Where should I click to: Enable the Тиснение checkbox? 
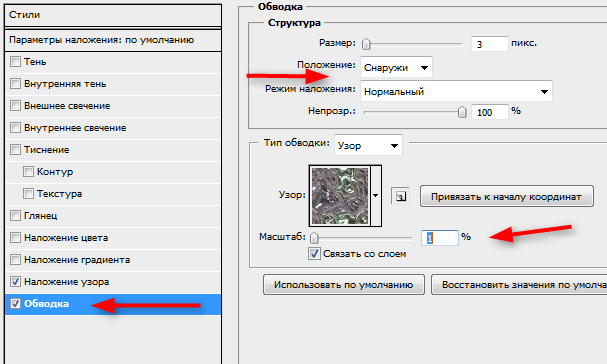pos(15,149)
